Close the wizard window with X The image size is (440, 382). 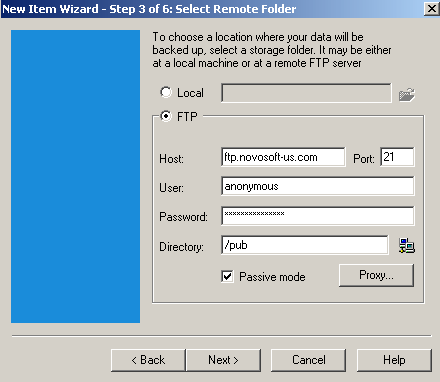[x=432, y=9]
